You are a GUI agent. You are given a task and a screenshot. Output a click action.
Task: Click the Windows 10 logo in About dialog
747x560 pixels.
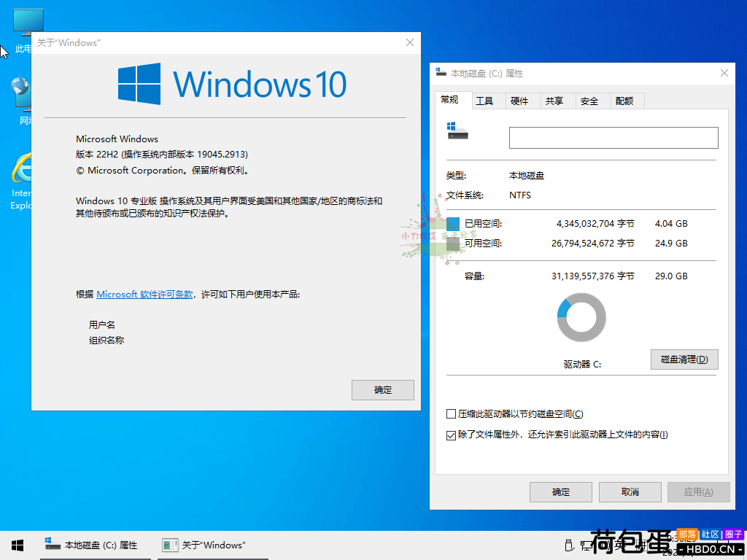[232, 85]
